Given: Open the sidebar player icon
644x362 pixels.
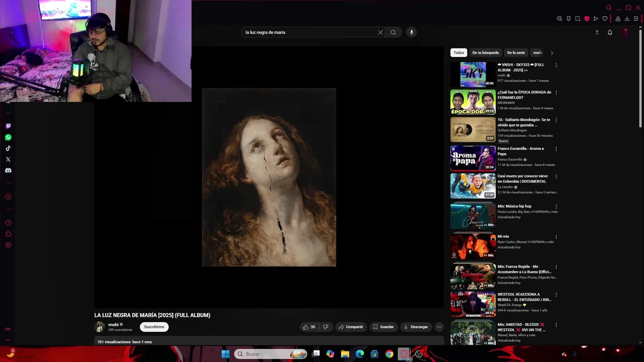Looking at the screenshot, I should click(x=8, y=197).
